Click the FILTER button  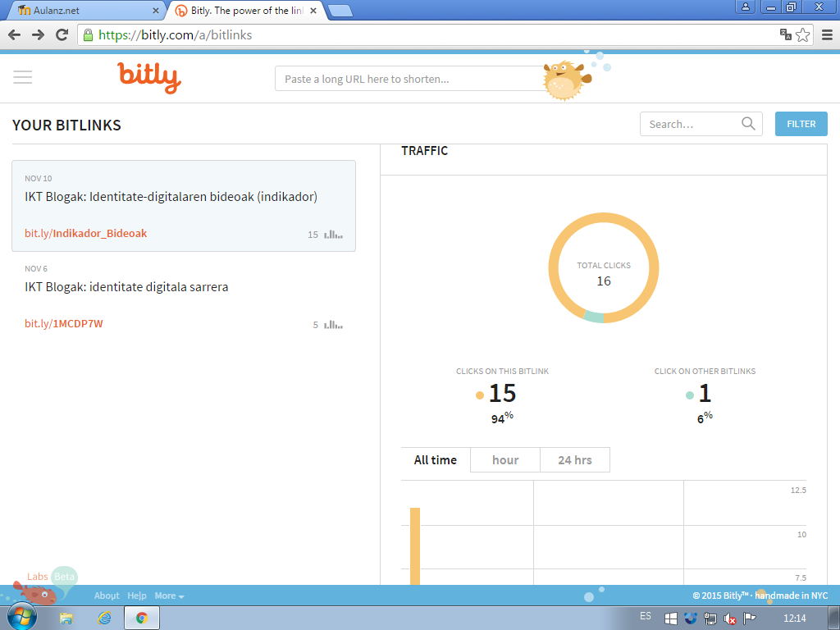click(801, 124)
